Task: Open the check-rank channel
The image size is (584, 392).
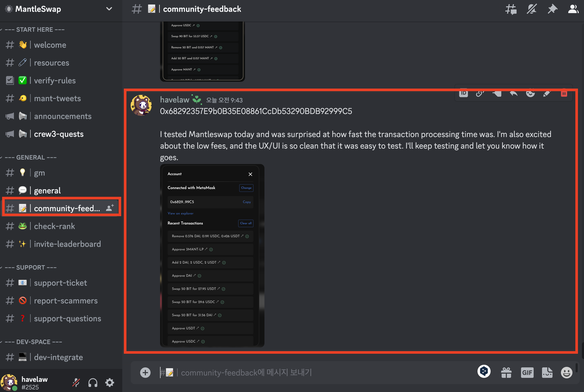Action: [61, 226]
